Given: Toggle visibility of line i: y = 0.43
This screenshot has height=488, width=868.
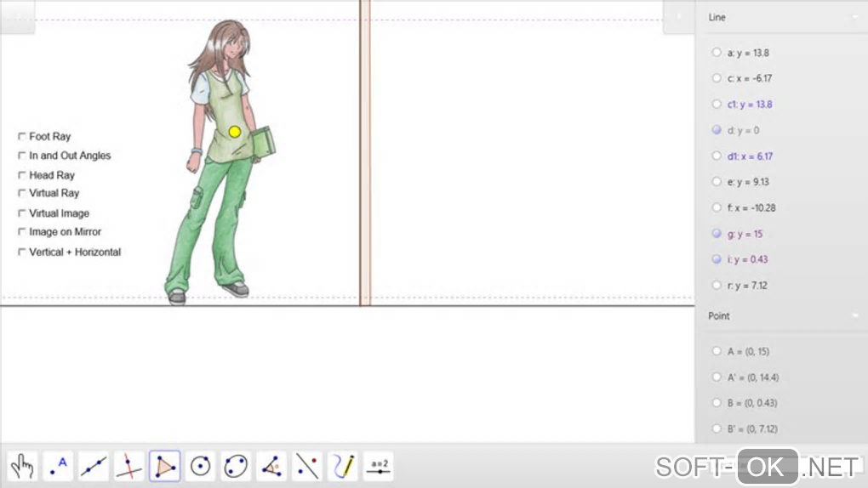Looking at the screenshot, I should (x=717, y=259).
